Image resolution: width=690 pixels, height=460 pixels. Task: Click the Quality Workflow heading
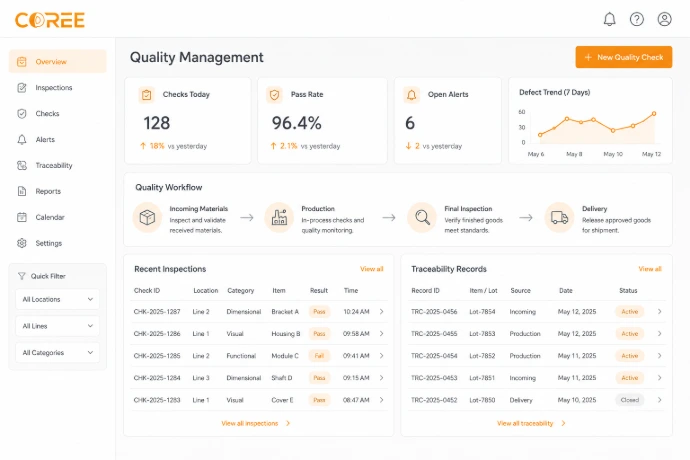[169, 188]
